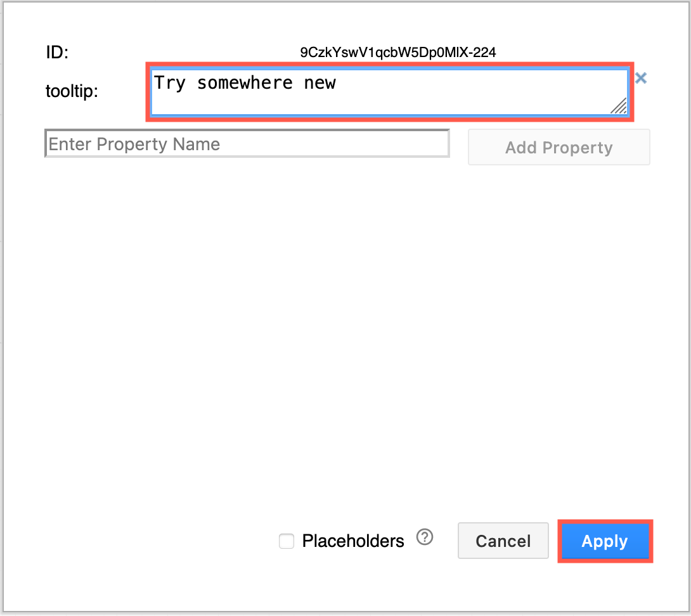Screen dimensions: 691x616
Task: Select the delete icon beside the tooltip field
Action: (641, 78)
